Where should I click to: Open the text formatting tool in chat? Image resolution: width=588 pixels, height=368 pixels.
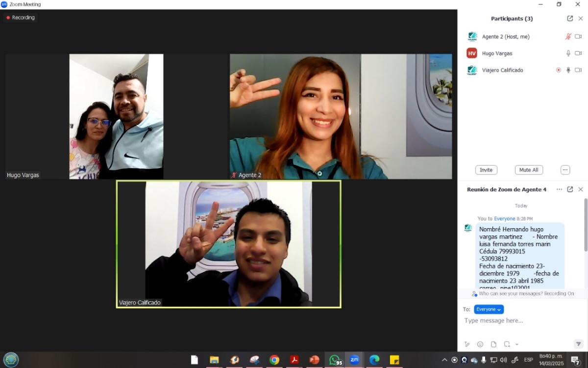point(467,344)
